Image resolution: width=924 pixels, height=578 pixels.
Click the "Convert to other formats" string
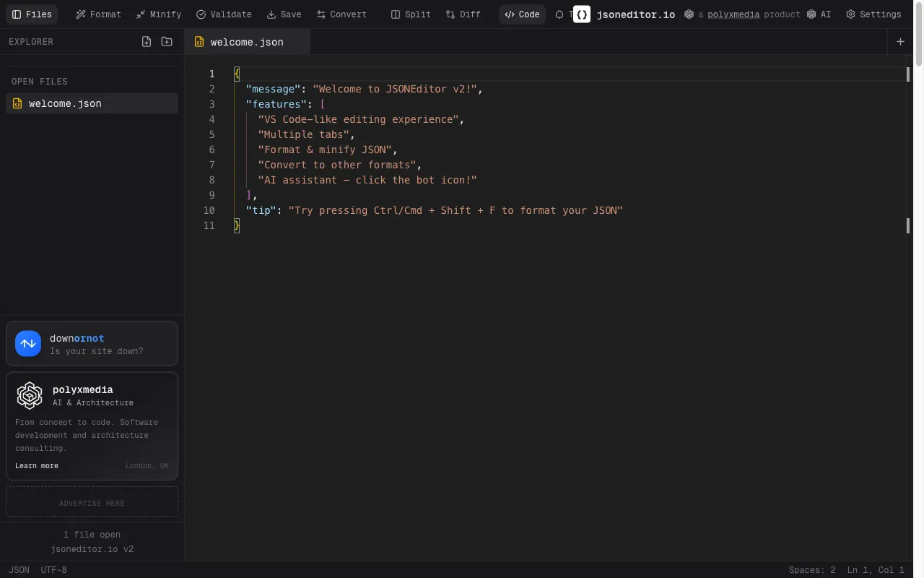(x=337, y=165)
